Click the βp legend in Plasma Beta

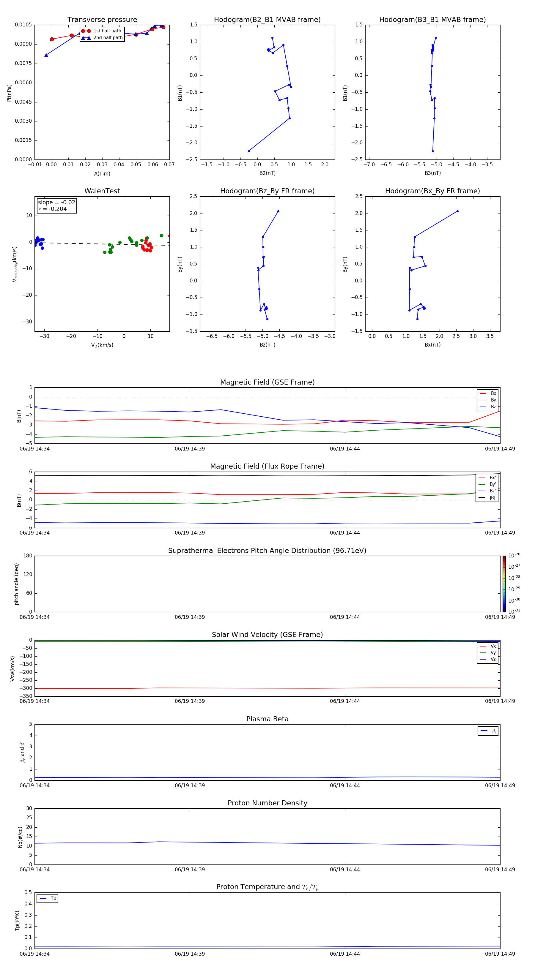488,731
